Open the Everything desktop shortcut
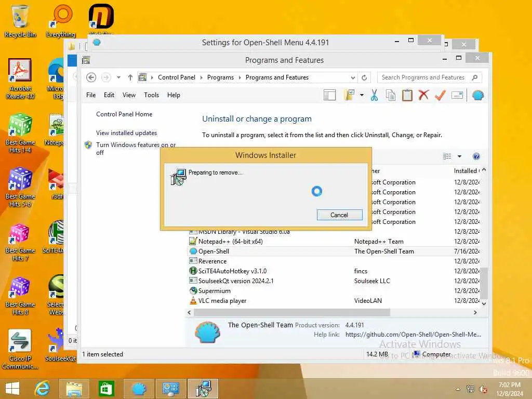 pyautogui.click(x=61, y=20)
